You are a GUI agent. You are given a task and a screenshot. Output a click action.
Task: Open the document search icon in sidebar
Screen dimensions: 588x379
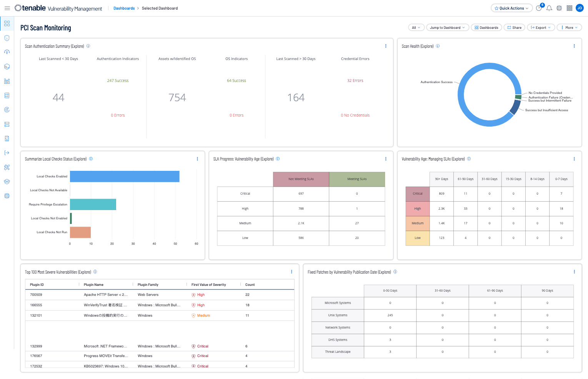(7, 139)
